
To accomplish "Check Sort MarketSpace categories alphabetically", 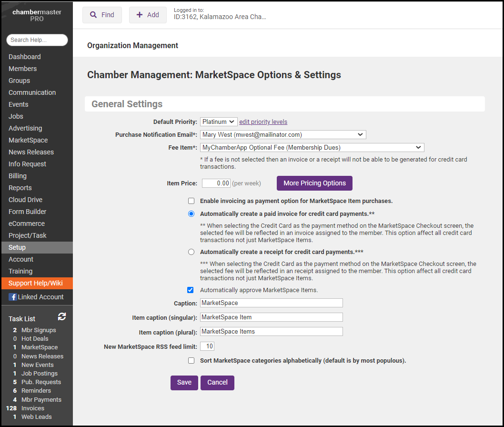I will tap(192, 361).
